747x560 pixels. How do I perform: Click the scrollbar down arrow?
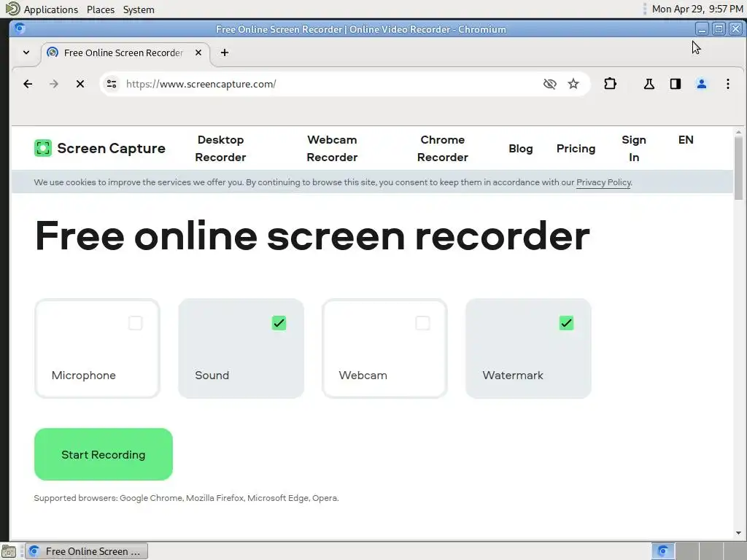pyautogui.click(x=738, y=533)
